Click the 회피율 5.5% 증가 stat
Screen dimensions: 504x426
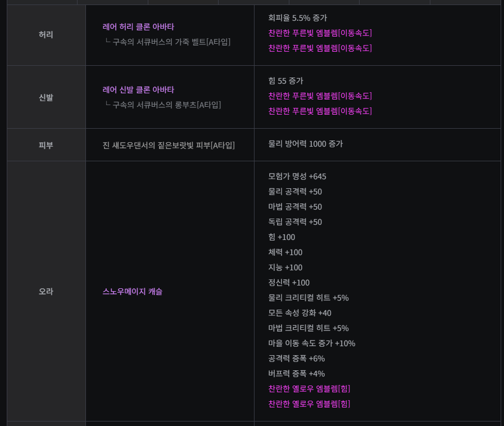pyautogui.click(x=298, y=18)
